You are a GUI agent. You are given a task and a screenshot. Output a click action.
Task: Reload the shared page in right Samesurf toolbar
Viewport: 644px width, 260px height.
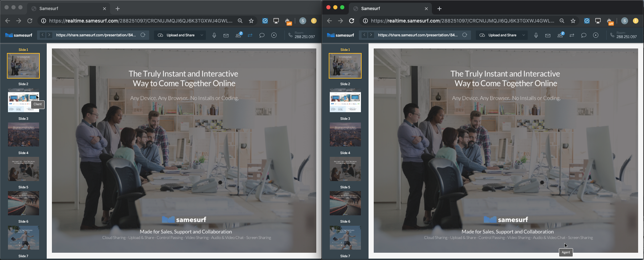point(464,35)
